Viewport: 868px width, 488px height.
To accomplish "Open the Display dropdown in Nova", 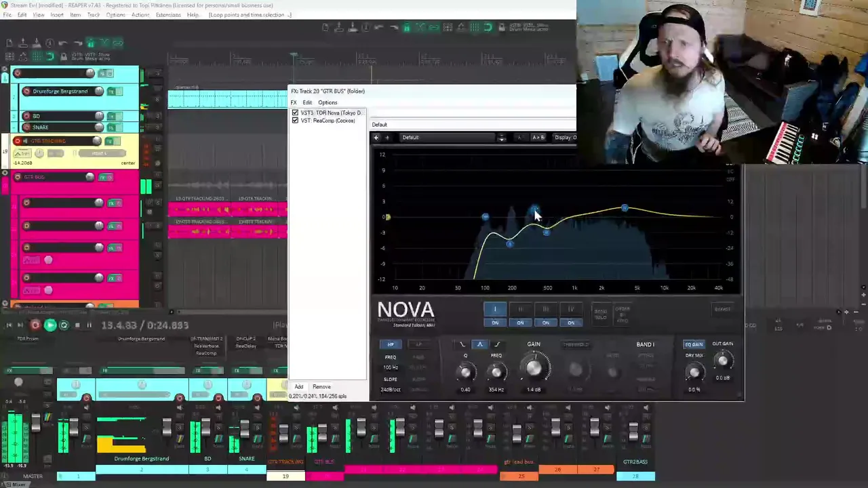I will click(565, 138).
